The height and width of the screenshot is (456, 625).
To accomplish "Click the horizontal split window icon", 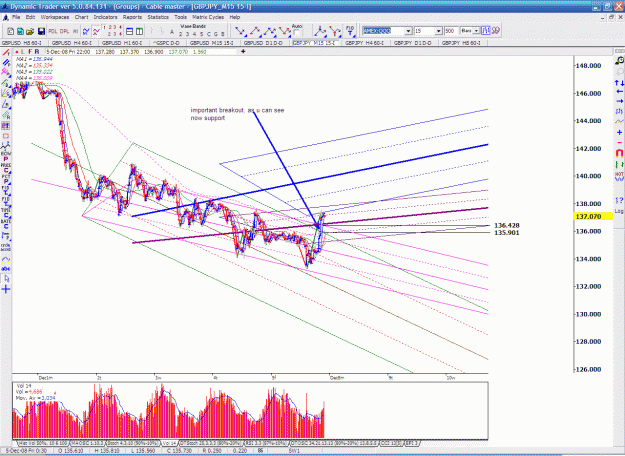I will point(130,31).
